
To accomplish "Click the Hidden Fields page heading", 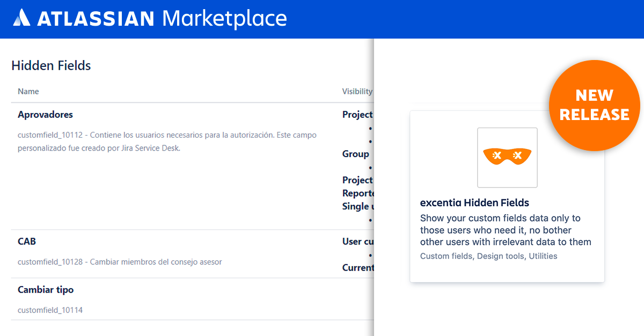I will pos(51,66).
